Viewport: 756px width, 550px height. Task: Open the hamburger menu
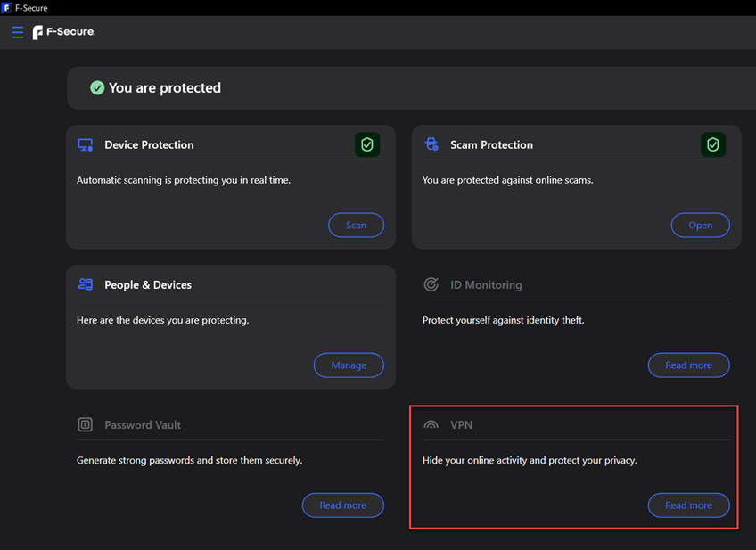point(18,33)
